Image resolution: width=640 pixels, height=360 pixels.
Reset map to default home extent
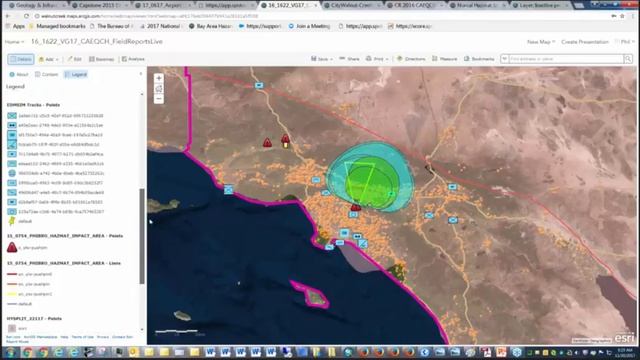click(x=159, y=89)
